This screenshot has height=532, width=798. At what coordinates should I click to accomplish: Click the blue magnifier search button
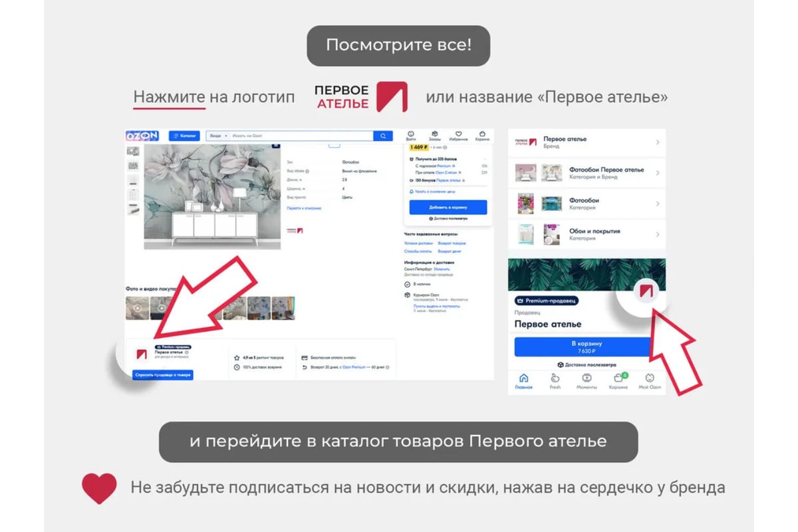pos(382,136)
